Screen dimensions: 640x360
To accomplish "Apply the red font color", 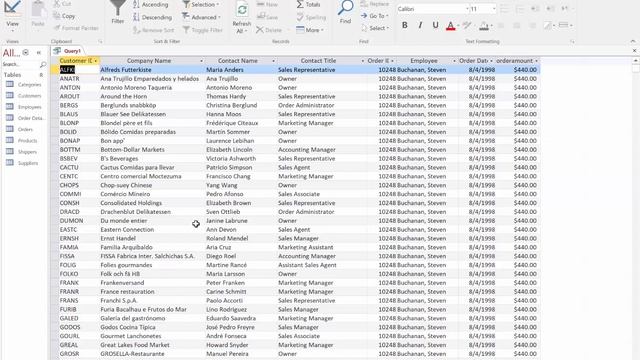I will pyautogui.click(x=451, y=26).
